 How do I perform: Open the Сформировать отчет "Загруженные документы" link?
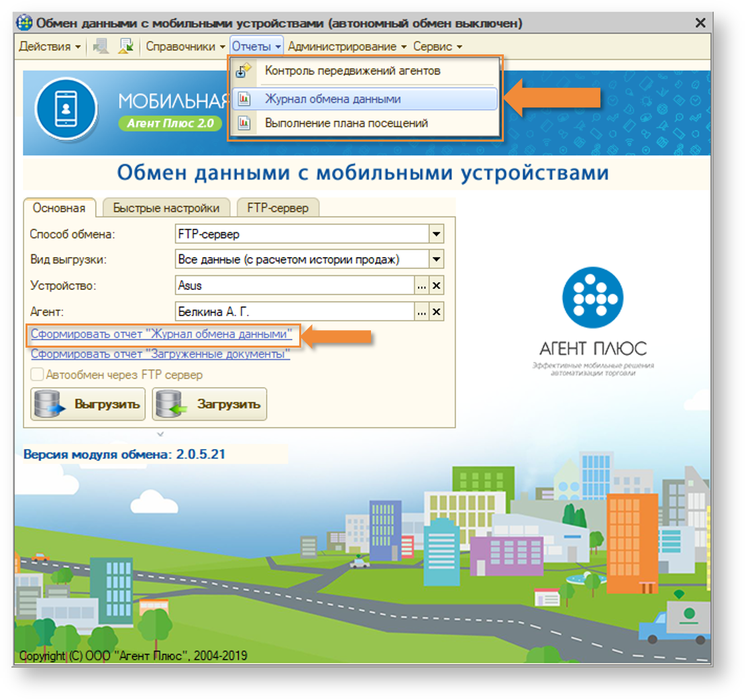[x=160, y=354]
